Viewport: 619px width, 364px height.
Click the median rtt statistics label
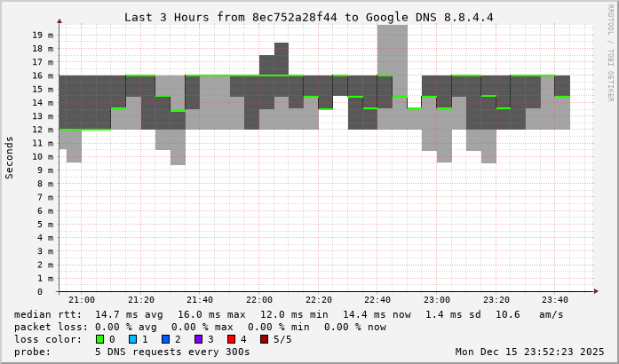(48, 314)
